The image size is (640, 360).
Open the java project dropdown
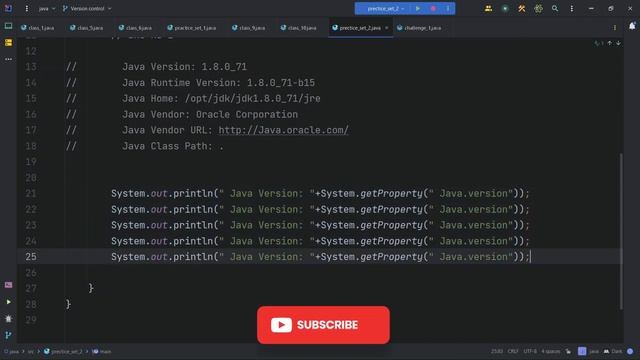click(x=47, y=8)
